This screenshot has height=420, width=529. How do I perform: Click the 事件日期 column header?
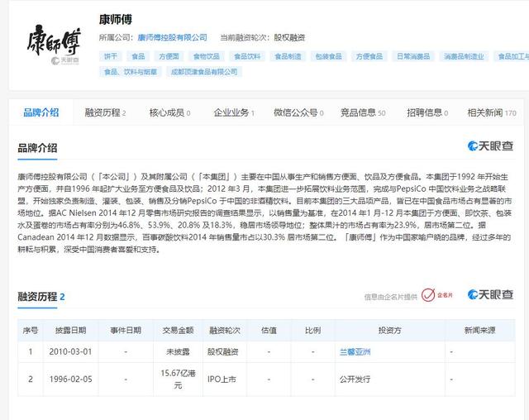126,330
